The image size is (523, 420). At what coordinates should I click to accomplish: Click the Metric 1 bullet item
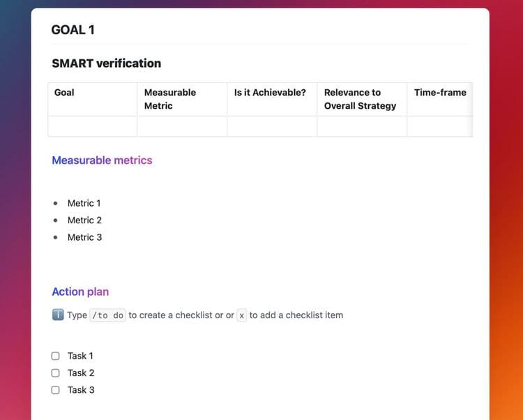pyautogui.click(x=84, y=203)
